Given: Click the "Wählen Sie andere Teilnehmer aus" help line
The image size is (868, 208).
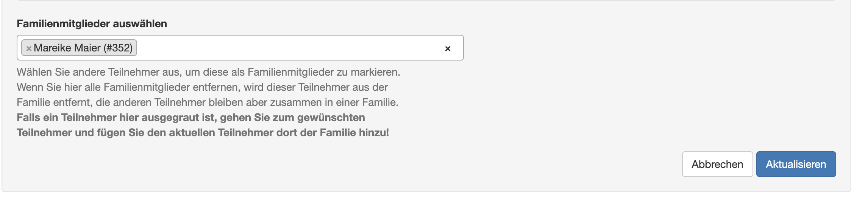Looking at the screenshot, I should coord(208,72).
